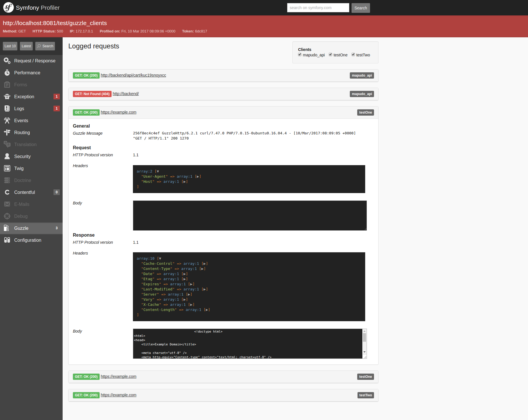Image resolution: width=528 pixels, height=420 pixels.
Task: Expand the Expires header array
Action: (191, 284)
